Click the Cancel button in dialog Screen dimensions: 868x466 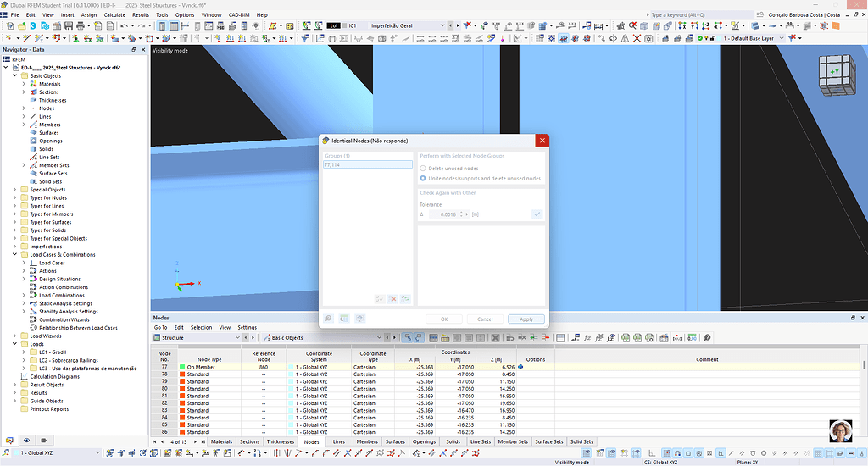(x=485, y=319)
